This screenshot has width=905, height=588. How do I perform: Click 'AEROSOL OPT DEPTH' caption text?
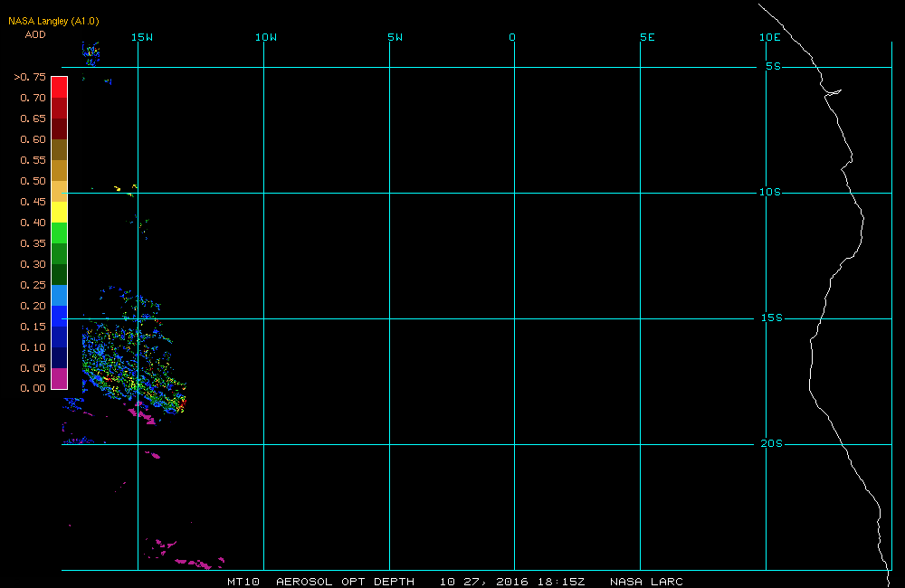pos(345,582)
